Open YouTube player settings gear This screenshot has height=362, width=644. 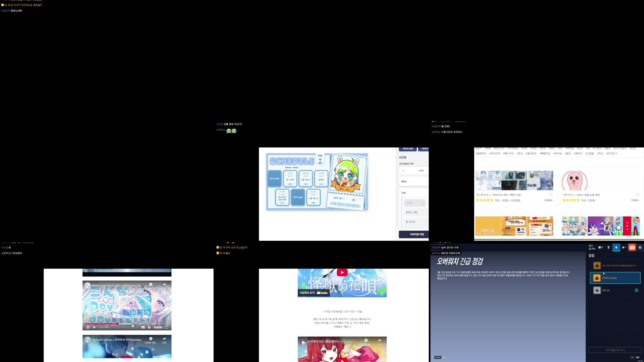[150, 327]
